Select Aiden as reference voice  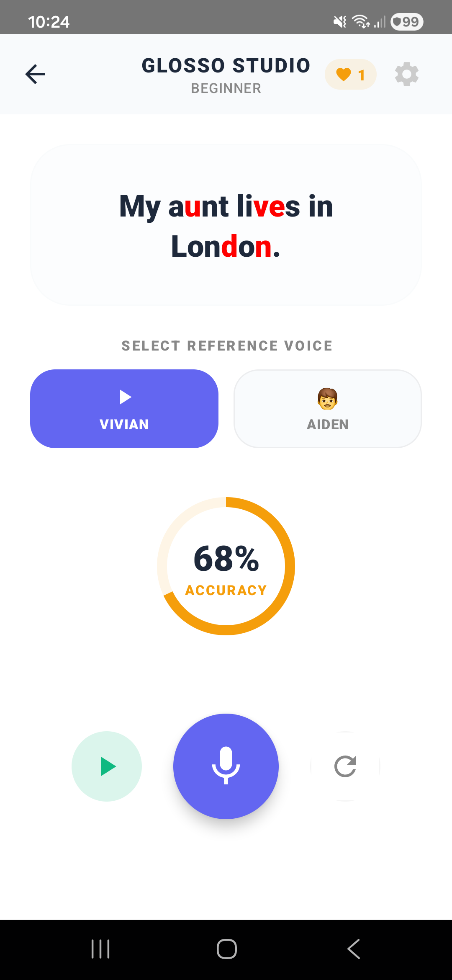click(x=328, y=409)
